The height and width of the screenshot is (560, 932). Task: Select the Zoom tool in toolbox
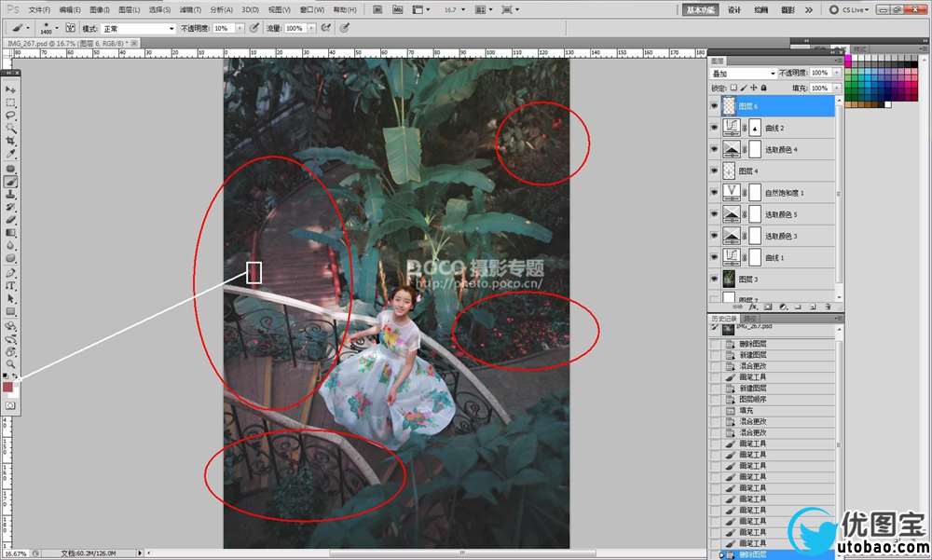(10, 363)
